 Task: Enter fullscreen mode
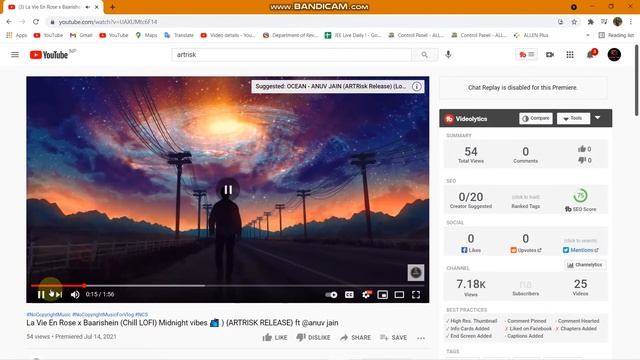(x=416, y=295)
